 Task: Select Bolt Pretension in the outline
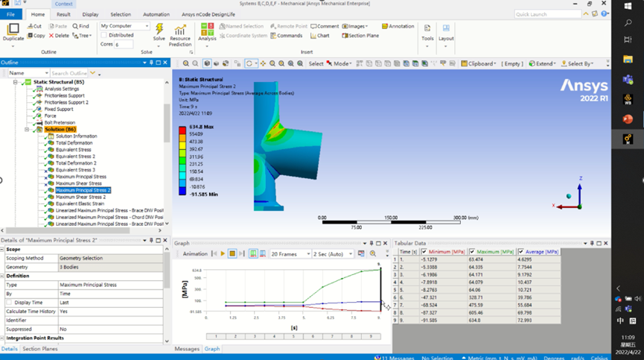60,122
